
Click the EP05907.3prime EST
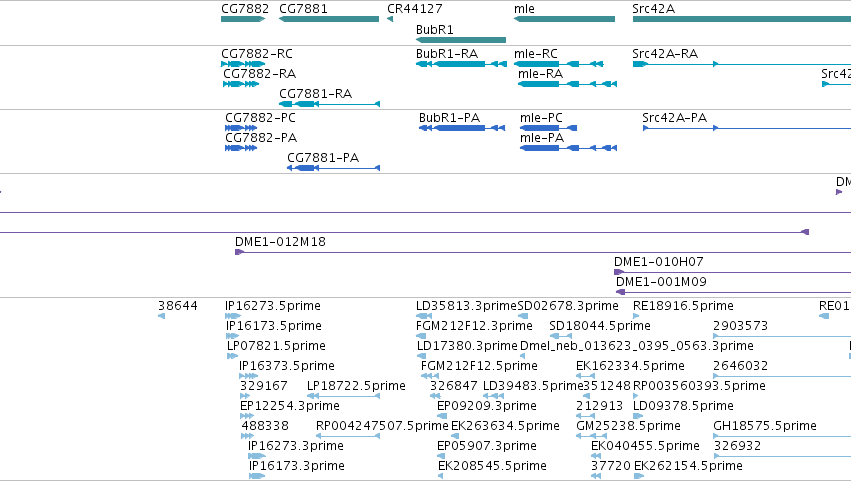441,456
